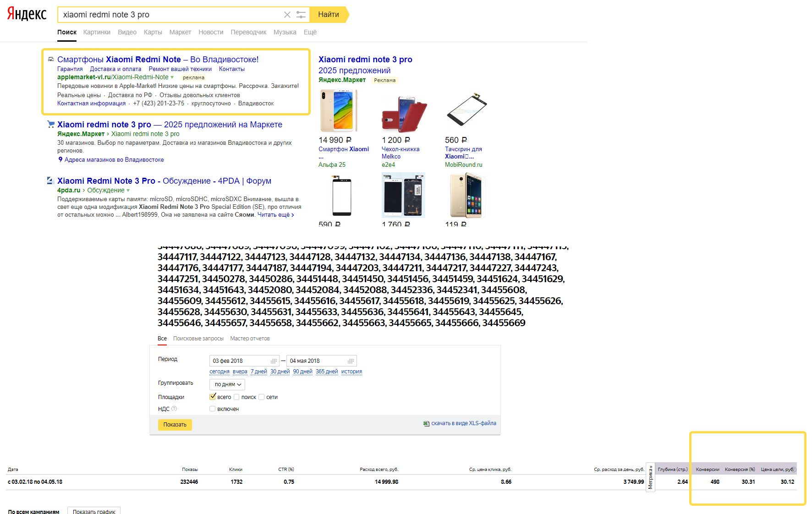Image resolution: width=812 pixels, height=514 pixels.
Task: Click the 4PDA favicon icon
Action: (50, 180)
